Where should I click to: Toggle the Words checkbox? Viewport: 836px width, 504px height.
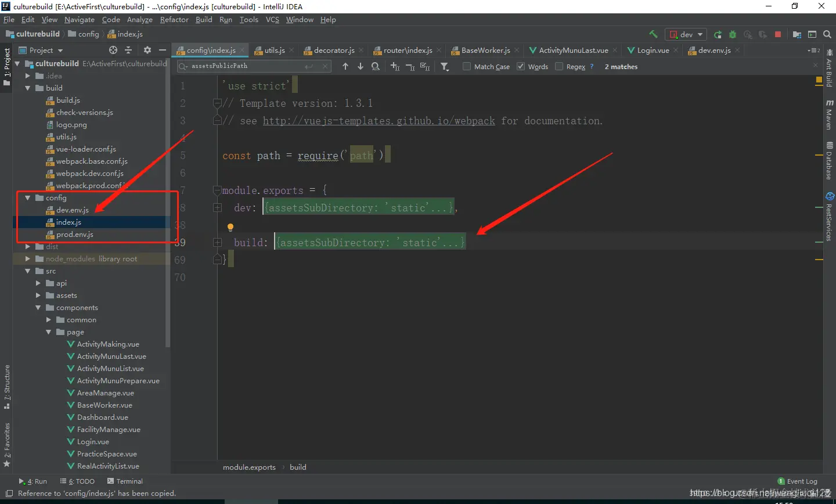coord(521,66)
